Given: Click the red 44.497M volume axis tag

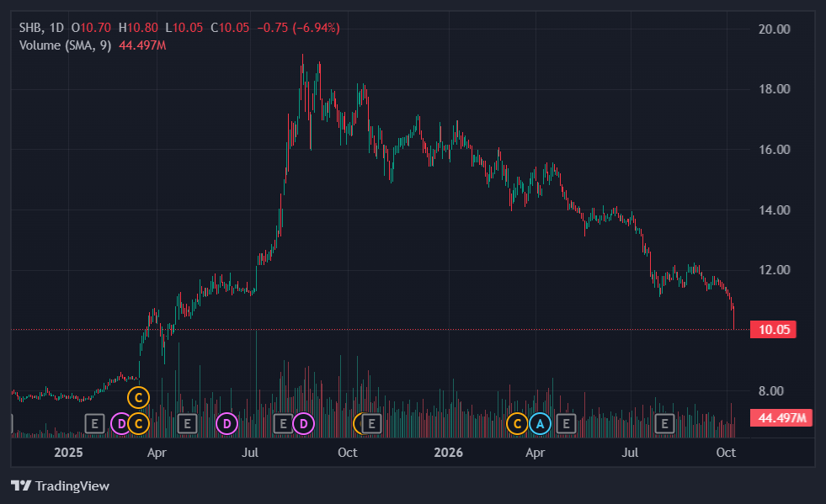Looking at the screenshot, I should point(781,417).
